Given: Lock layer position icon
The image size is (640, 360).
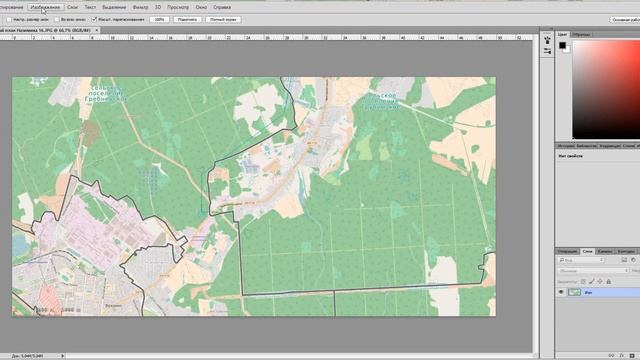Looking at the screenshot, I should click(600, 282).
